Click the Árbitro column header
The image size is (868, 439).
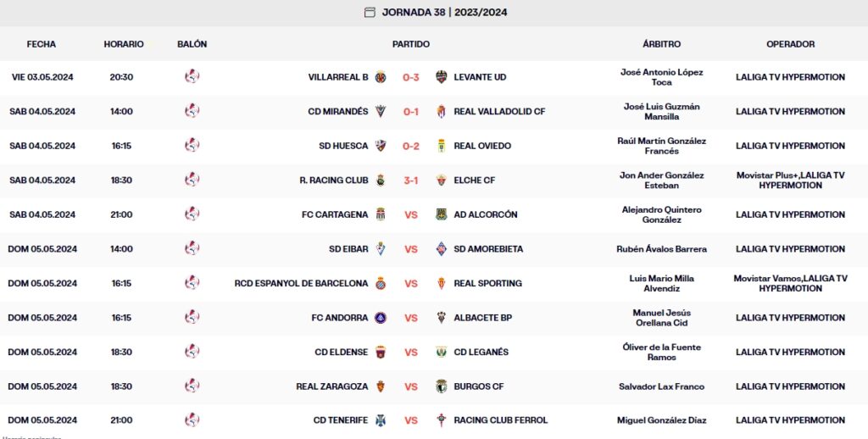[661, 44]
